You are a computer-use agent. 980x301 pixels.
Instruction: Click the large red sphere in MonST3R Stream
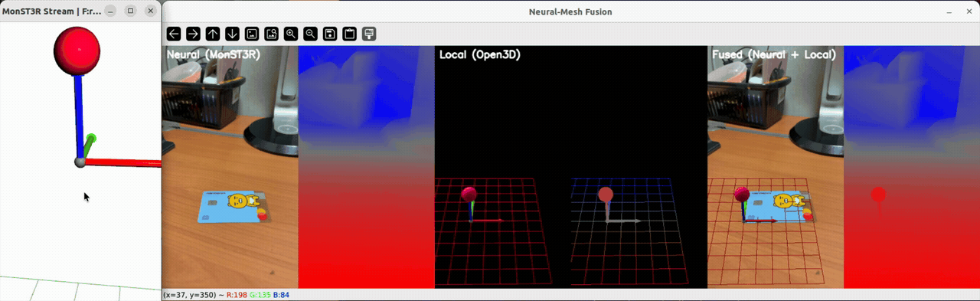[77, 51]
